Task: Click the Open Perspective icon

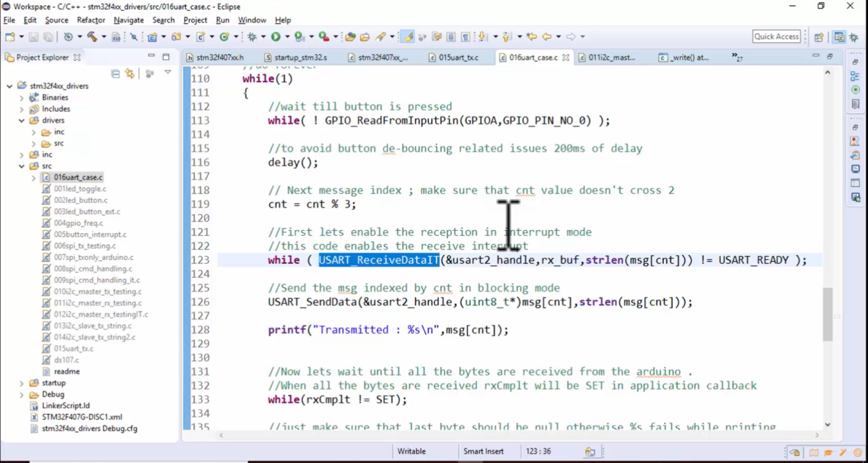Action: tap(819, 37)
